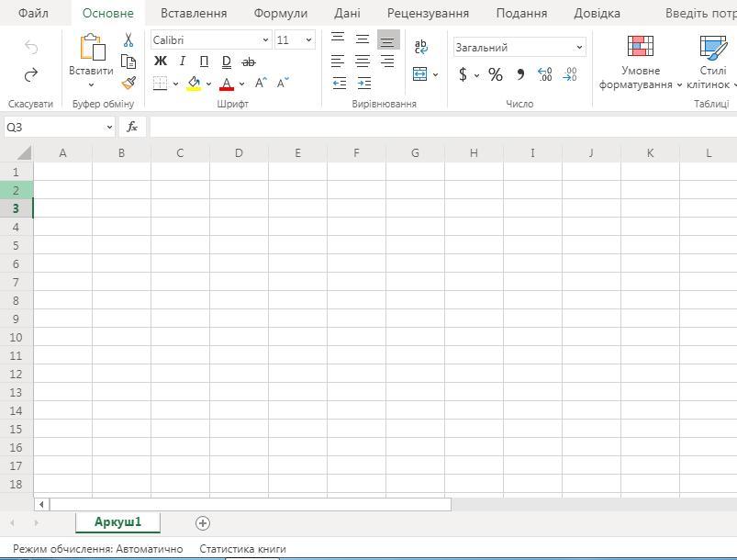Switch to Рецензування tab
Viewport: 737px width, 560px height.
429,13
